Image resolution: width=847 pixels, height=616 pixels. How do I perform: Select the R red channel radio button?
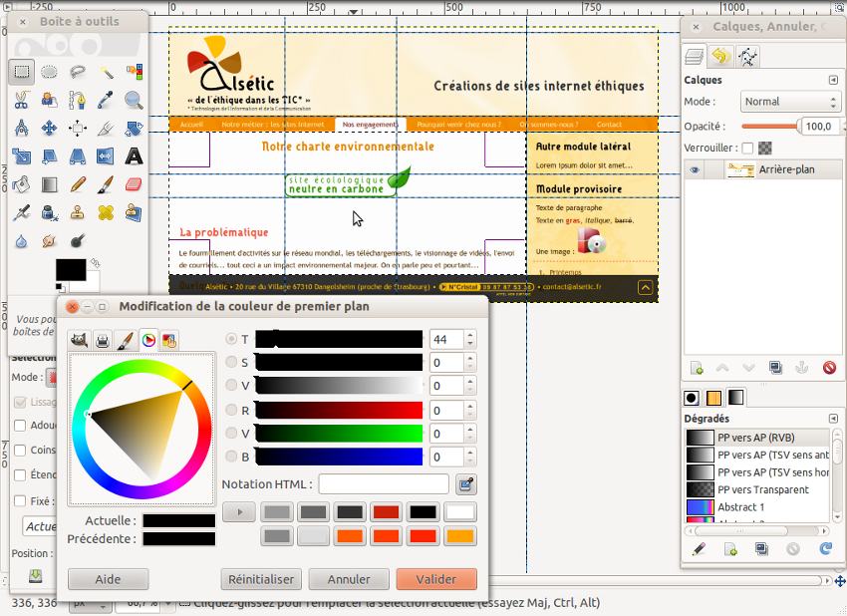pyautogui.click(x=232, y=410)
